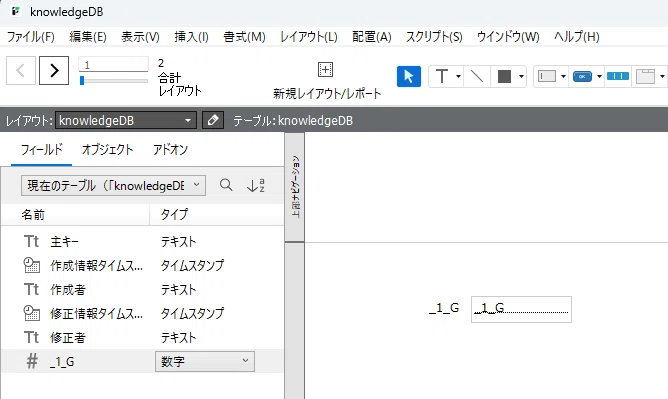
Task: Select the _1_G field in list
Action: [142, 362]
